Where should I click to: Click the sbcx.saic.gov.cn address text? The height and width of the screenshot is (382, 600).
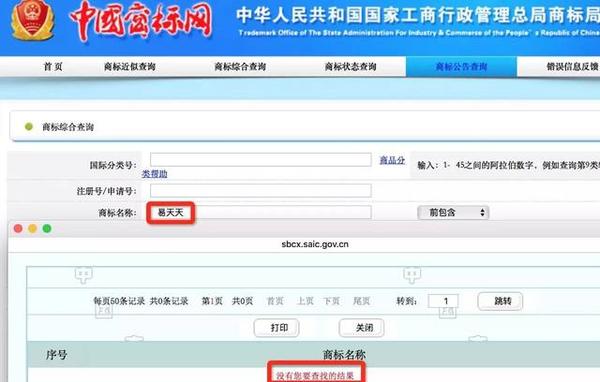(x=315, y=244)
